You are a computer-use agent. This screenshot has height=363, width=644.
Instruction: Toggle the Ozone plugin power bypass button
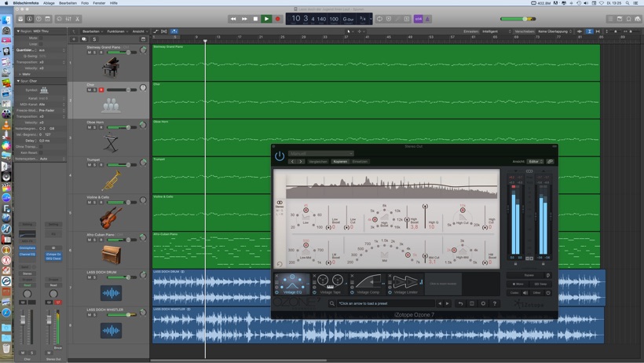pos(280,156)
